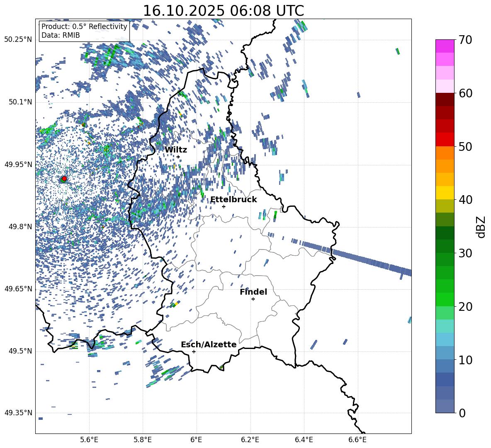Click the Wiltz city label

pos(176,150)
